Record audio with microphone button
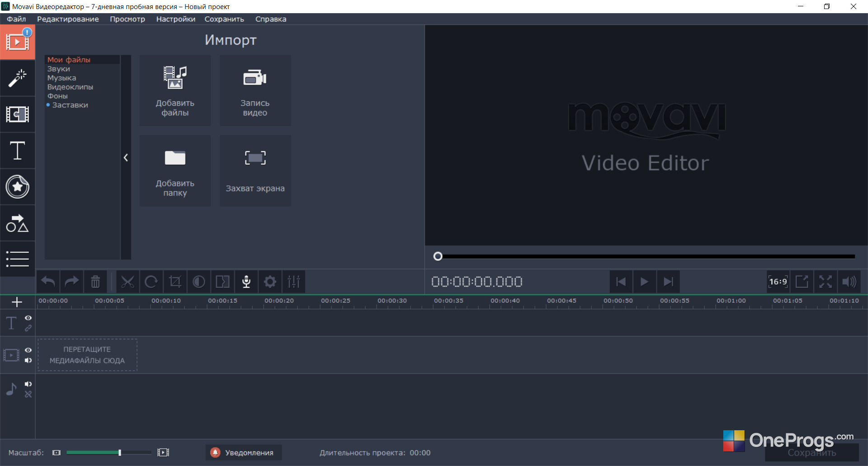The image size is (868, 466). pos(246,282)
